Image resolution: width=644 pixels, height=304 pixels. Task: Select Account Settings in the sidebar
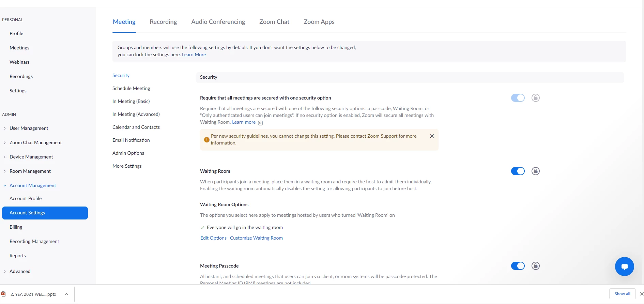pos(45,213)
